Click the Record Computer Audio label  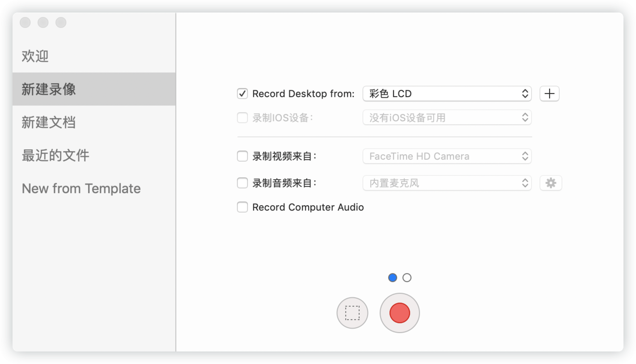pyautogui.click(x=308, y=207)
